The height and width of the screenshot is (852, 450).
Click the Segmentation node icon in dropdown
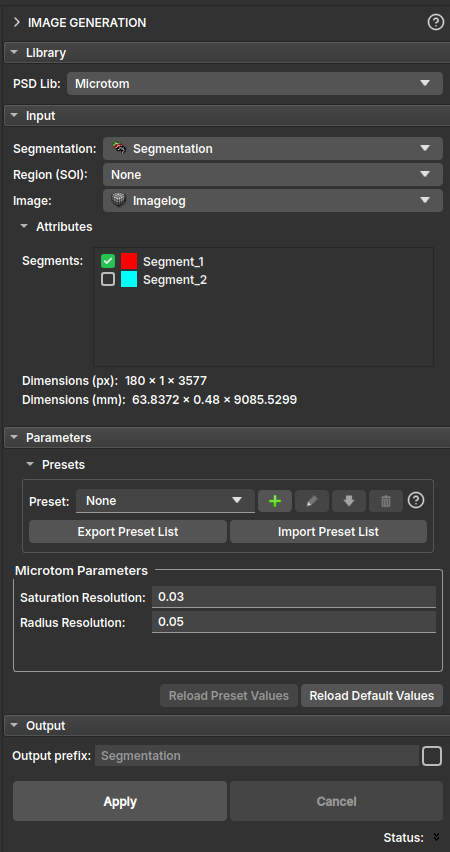[x=119, y=148]
